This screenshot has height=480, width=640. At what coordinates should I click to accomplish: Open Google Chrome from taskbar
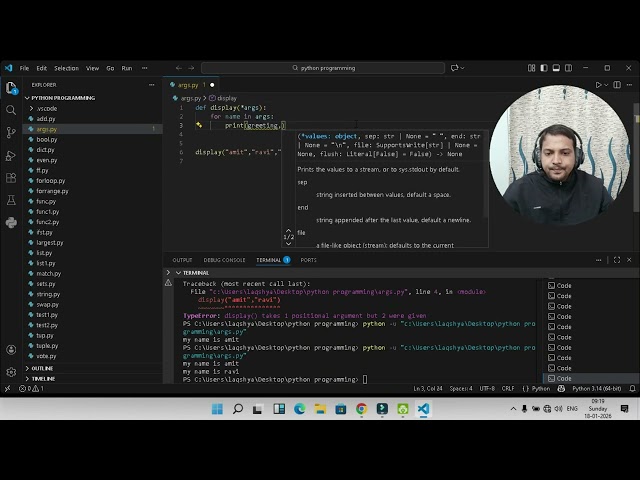point(361,409)
